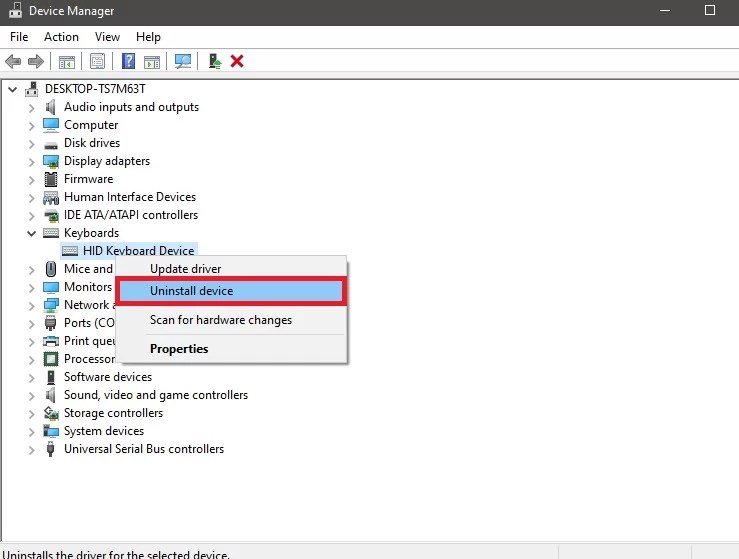Click the Action Pane toolbar icon

coord(152,61)
